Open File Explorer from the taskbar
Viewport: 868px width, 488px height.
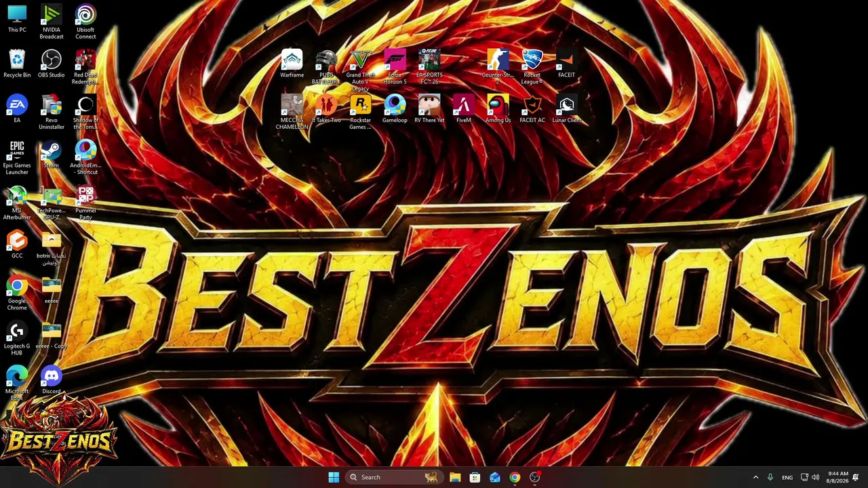[x=455, y=477]
